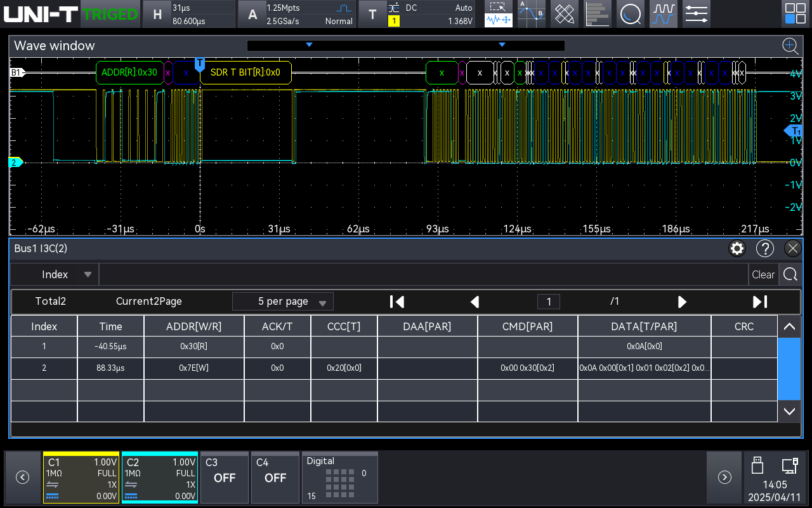
Task: Select the channel 2 ground level marker
Action: click(15, 163)
